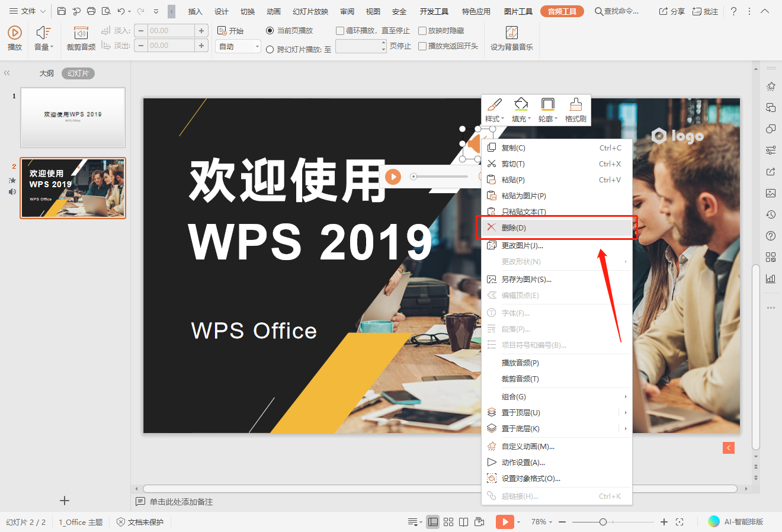The image size is (782, 532).
Task: Switch to Reading view icon in status bar
Action: click(464, 522)
